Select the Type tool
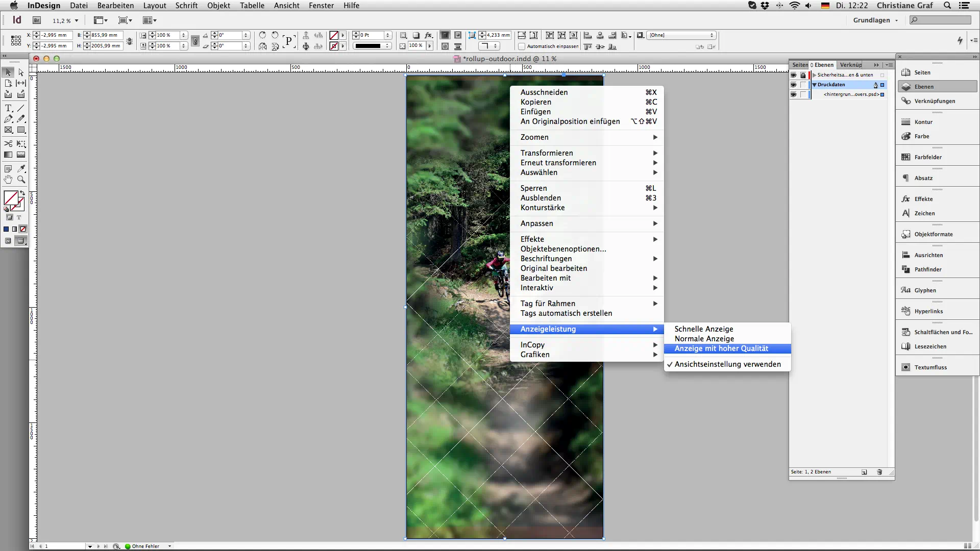The height and width of the screenshot is (551, 980). tap(8, 108)
